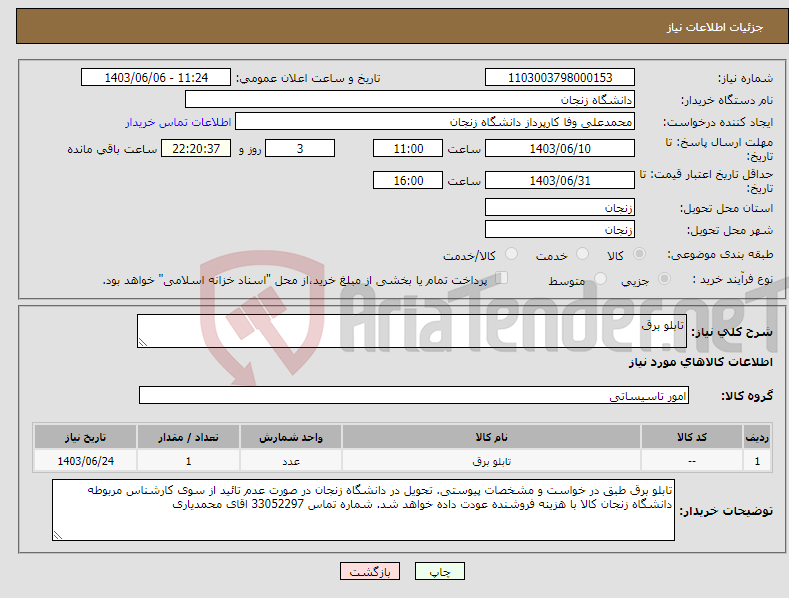The height and width of the screenshot is (598, 789).
Task: Select the کالا radio button
Action: coord(639,254)
